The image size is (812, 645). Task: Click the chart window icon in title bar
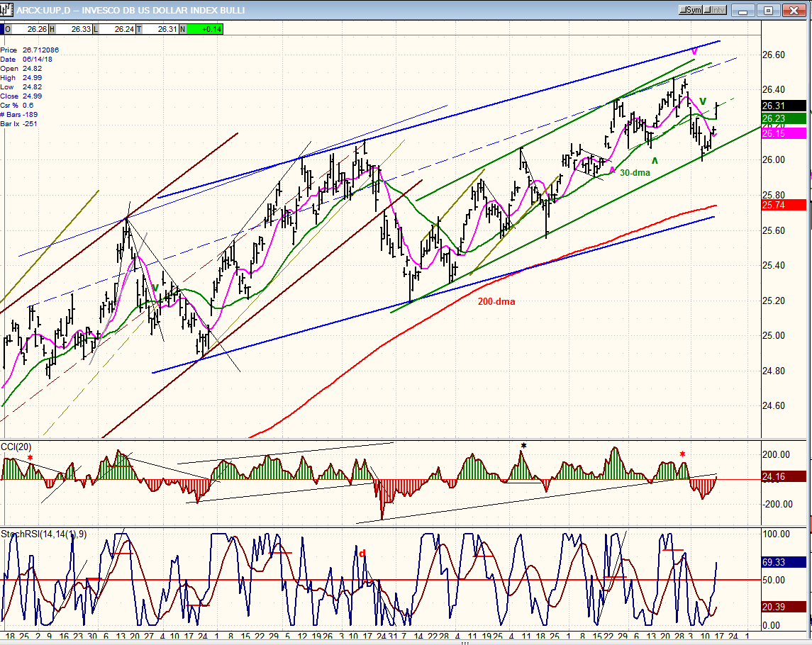pos(7,10)
